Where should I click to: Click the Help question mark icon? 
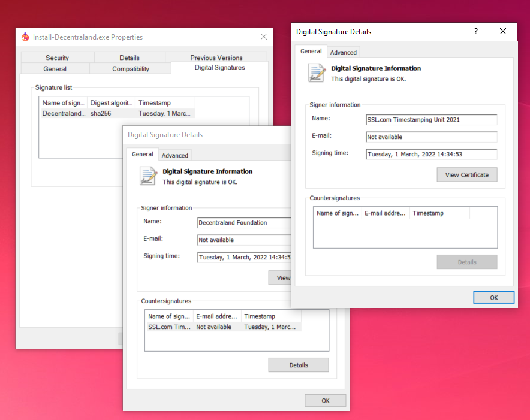click(475, 31)
